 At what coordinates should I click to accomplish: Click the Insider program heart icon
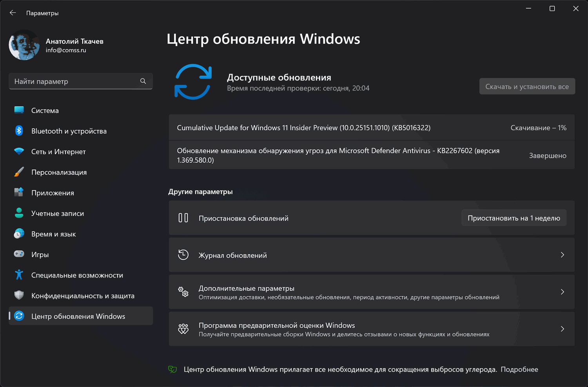tap(183, 329)
